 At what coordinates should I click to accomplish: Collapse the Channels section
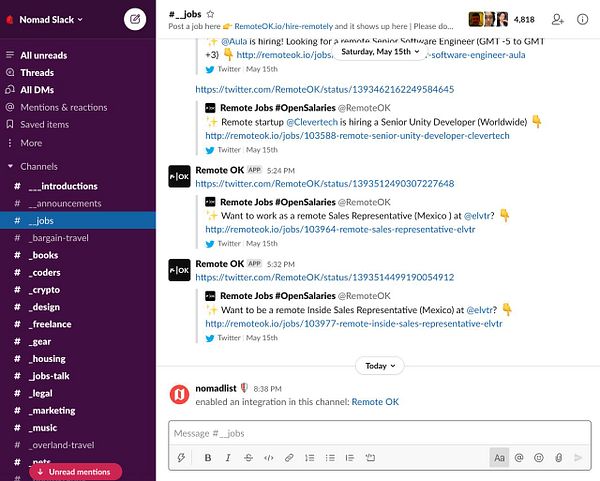[10, 166]
